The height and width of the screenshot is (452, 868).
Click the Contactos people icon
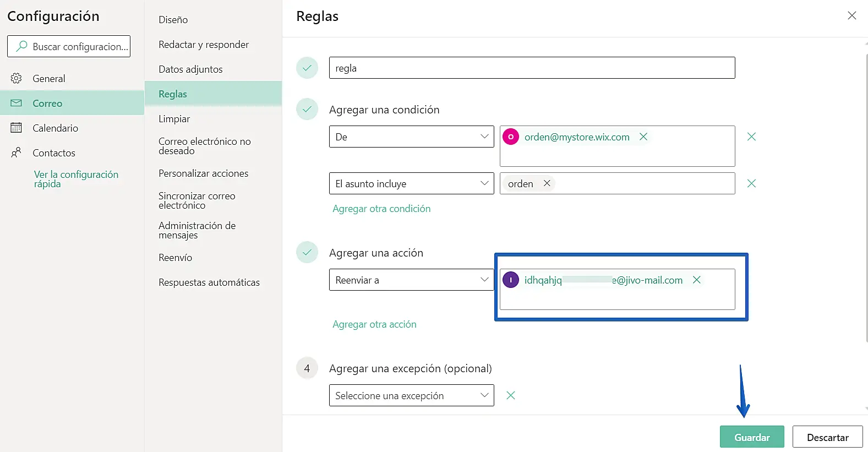pos(17,153)
